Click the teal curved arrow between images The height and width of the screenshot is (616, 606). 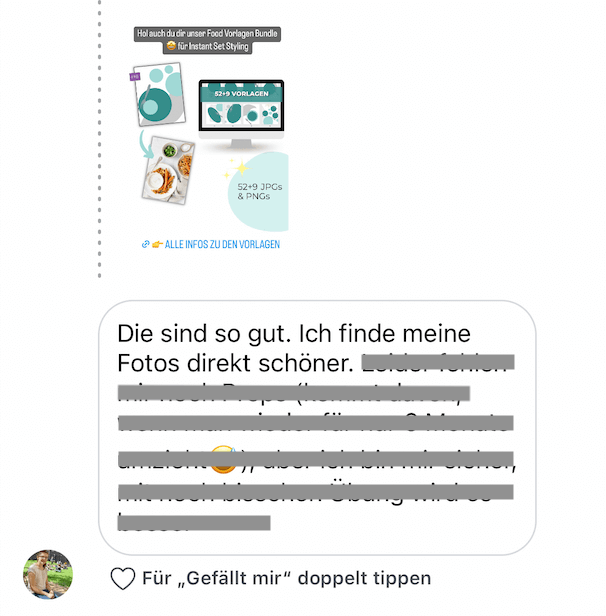point(146,144)
